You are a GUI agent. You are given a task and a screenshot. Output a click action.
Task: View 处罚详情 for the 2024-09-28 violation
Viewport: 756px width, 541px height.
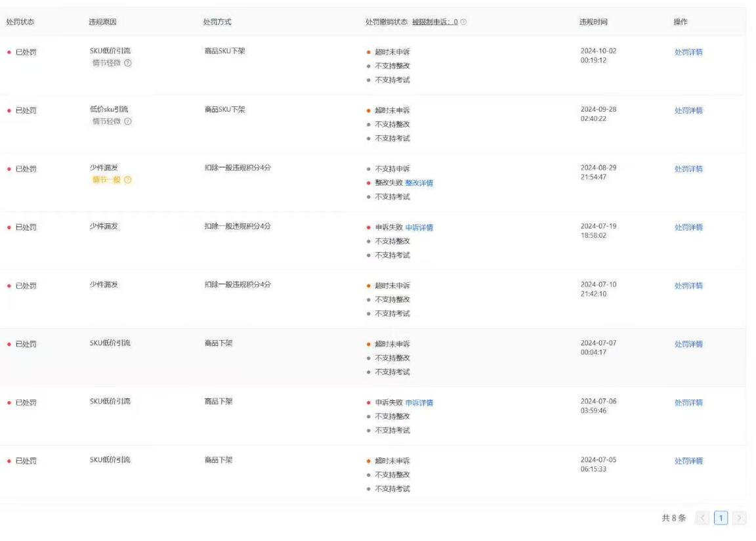tap(688, 111)
